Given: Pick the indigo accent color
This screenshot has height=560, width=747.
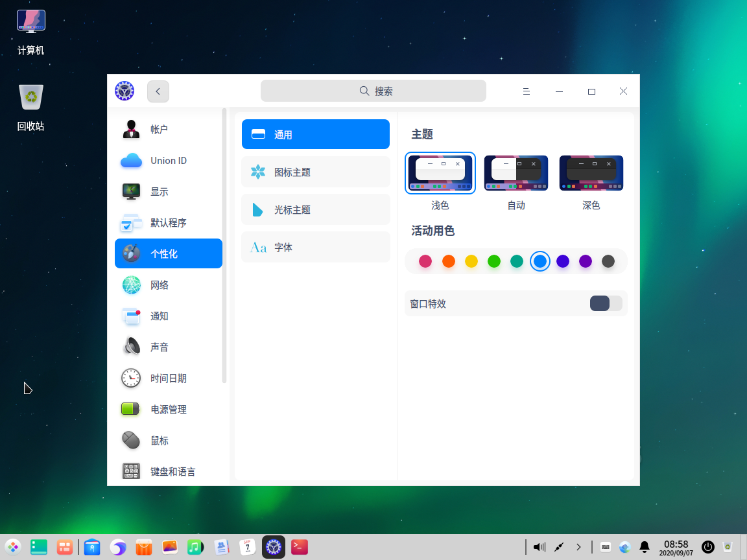Looking at the screenshot, I should click(x=563, y=261).
